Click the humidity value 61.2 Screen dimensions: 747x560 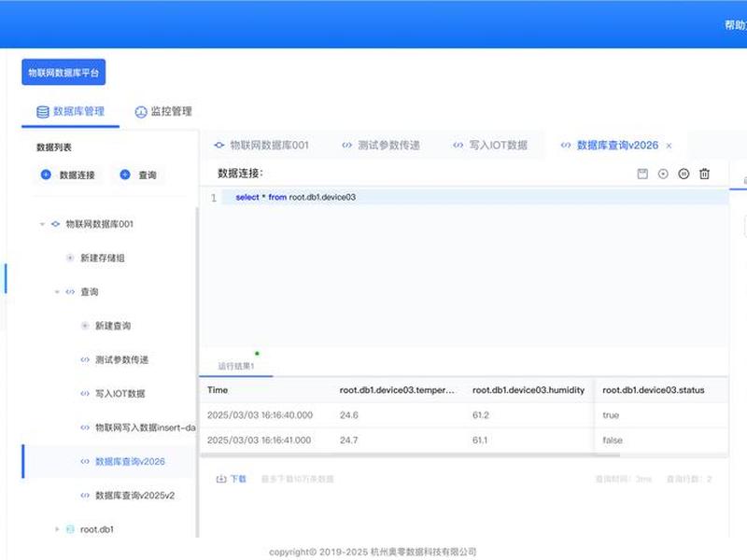coord(481,415)
